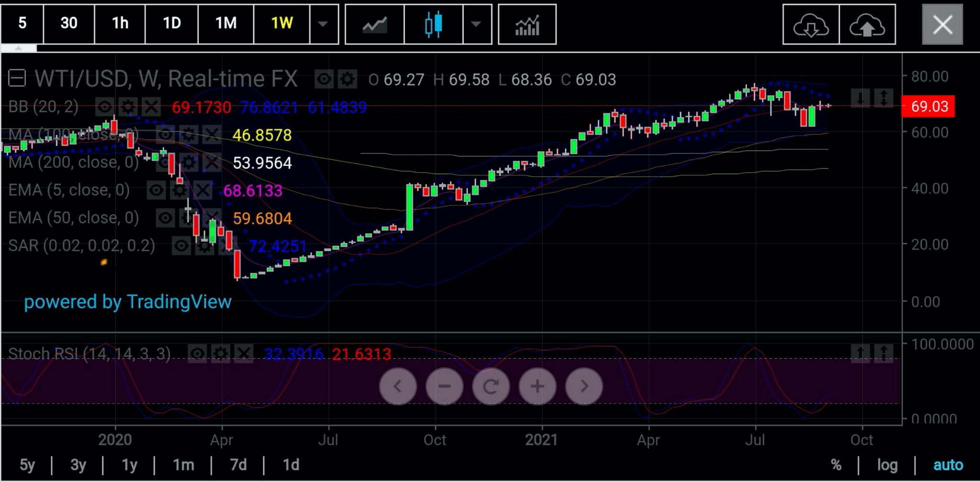The width and height of the screenshot is (980, 482).
Task: Click the SAR value 72.4251
Action: 278,246
